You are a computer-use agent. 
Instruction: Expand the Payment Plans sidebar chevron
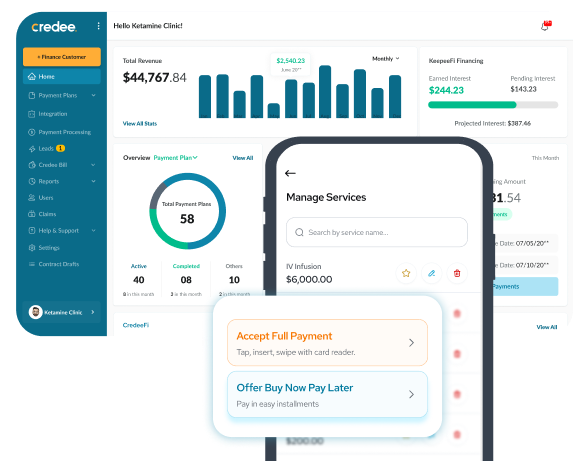(93, 95)
